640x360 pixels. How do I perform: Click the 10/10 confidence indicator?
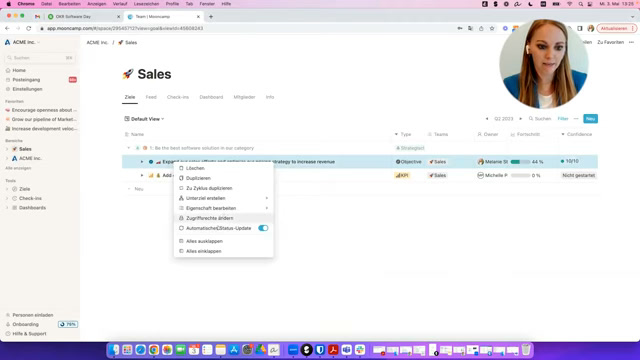click(569, 161)
